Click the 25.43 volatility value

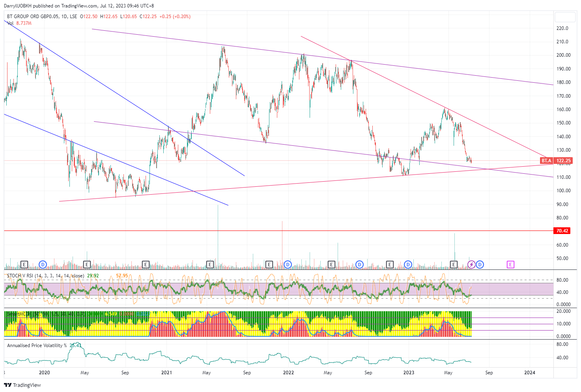pyautogui.click(x=75, y=346)
